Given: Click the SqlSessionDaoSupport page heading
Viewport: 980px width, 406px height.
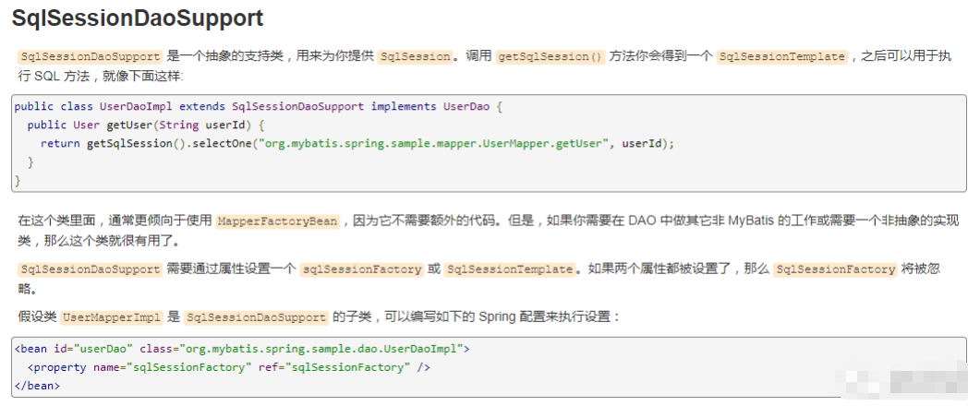Looking at the screenshot, I should (138, 18).
